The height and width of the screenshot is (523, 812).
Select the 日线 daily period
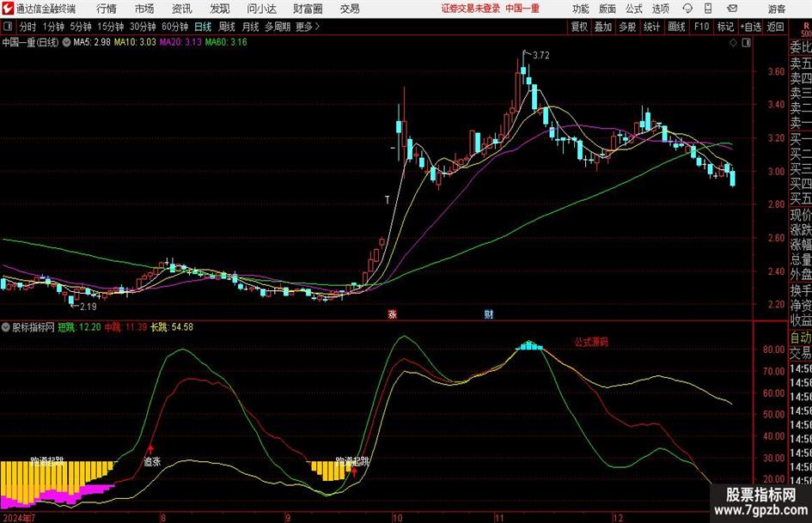pos(203,27)
